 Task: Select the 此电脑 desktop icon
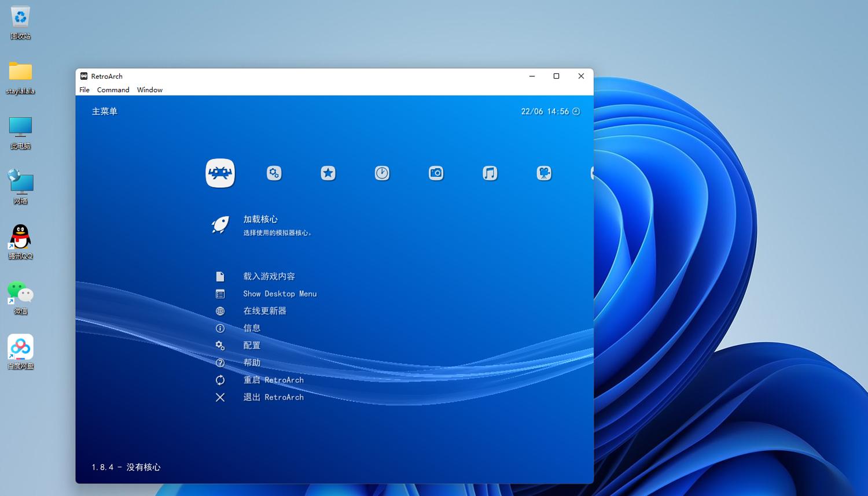[20, 133]
